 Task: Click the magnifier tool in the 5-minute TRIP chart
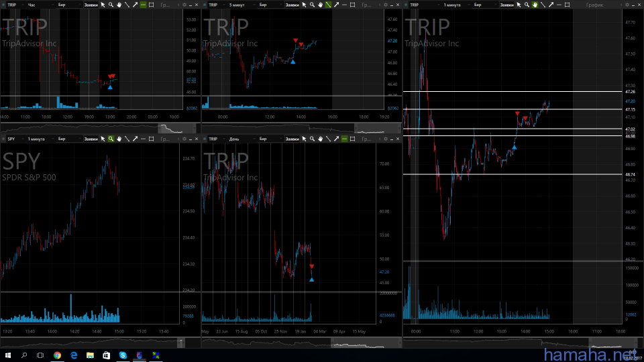(x=312, y=5)
